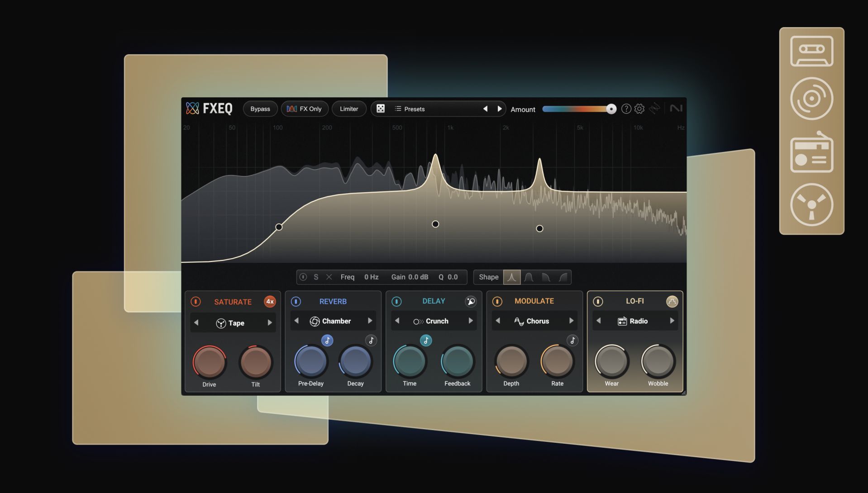Toggle the Limiter
This screenshot has width=868, height=493.
(349, 109)
